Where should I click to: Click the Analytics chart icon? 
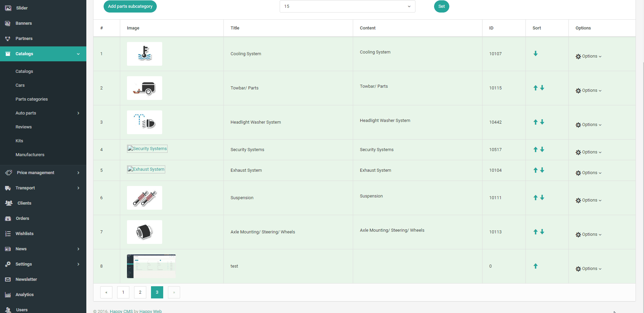click(x=8, y=295)
